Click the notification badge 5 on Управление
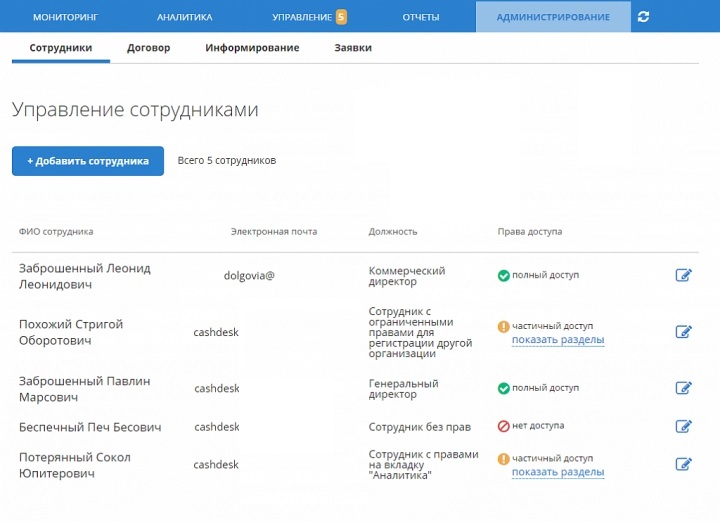 (341, 17)
